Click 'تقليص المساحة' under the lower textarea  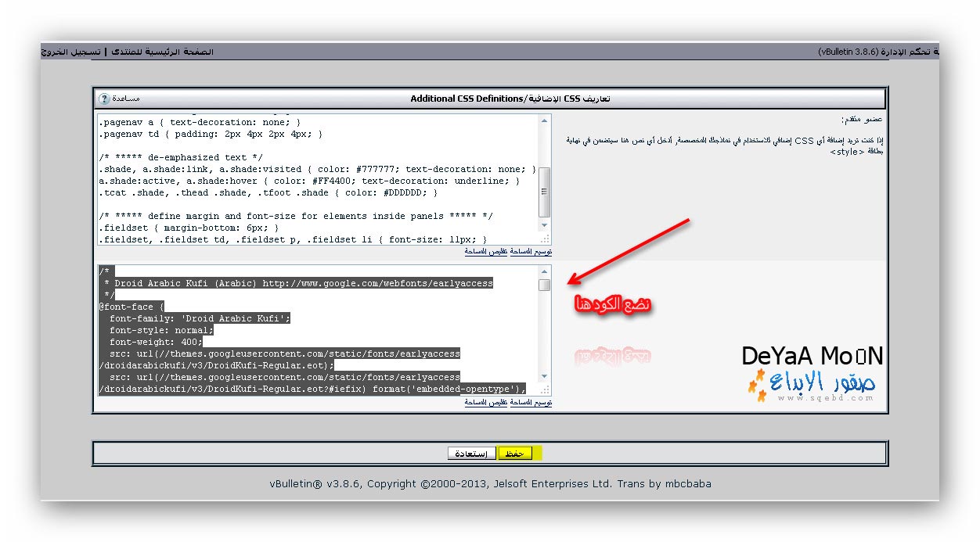coord(486,402)
